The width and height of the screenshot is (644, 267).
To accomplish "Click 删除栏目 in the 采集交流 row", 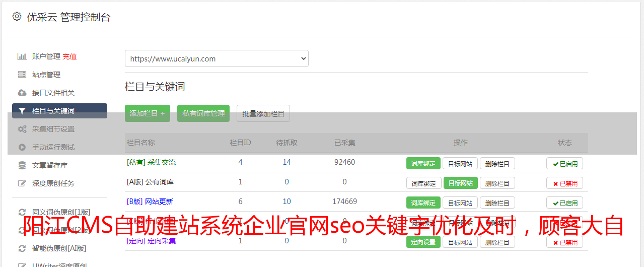I will [x=497, y=163].
